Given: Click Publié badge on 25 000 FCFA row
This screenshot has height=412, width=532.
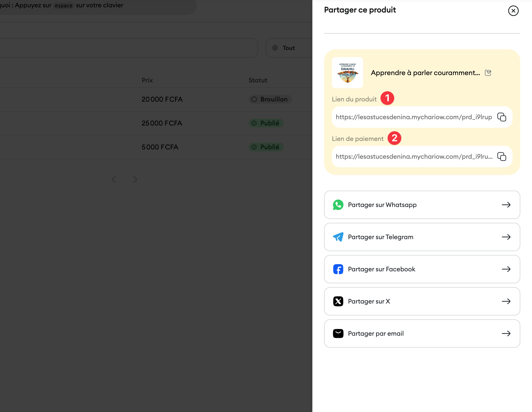Looking at the screenshot, I should (266, 123).
